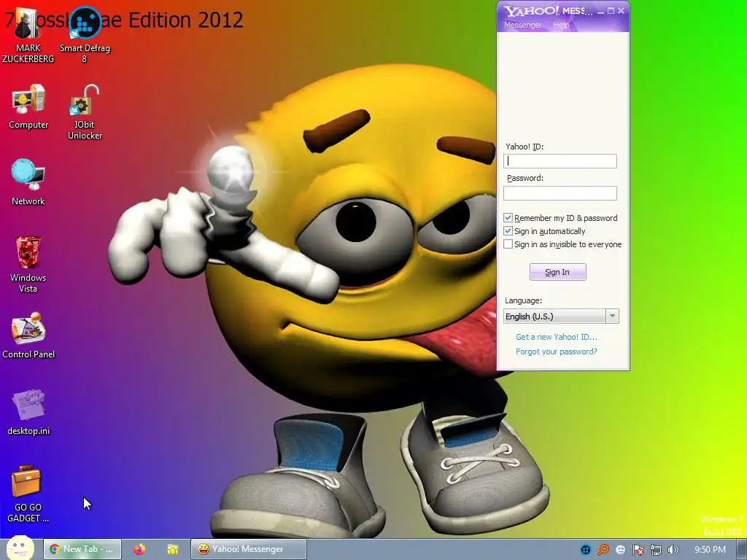Focus the Yahoo! ID input field
Screen dimensions: 747x560
click(560, 161)
